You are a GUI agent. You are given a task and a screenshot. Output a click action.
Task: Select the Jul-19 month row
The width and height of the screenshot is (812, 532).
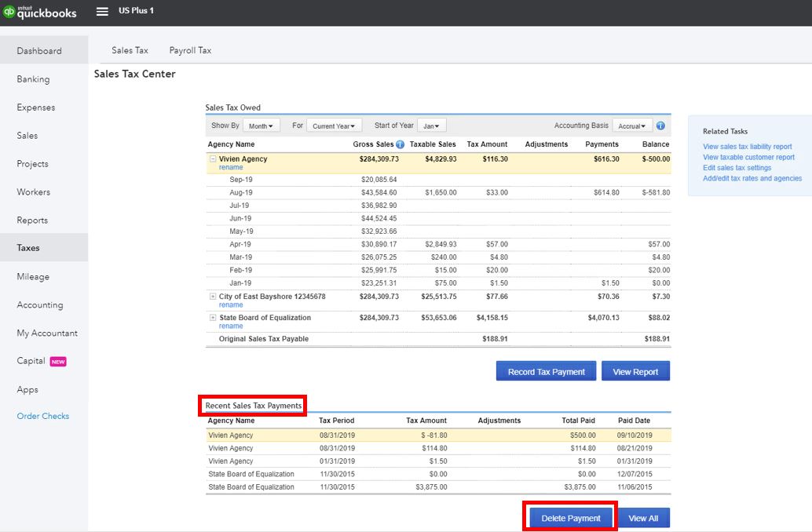point(438,206)
